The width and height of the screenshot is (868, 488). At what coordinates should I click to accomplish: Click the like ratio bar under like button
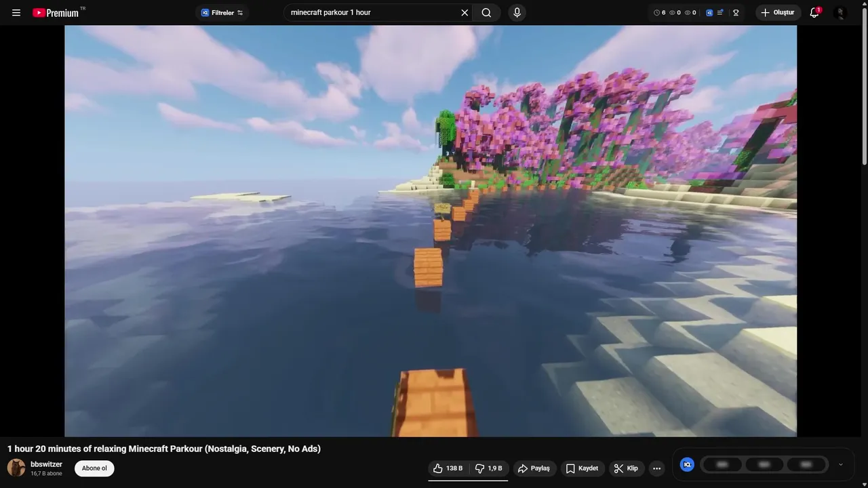468,481
